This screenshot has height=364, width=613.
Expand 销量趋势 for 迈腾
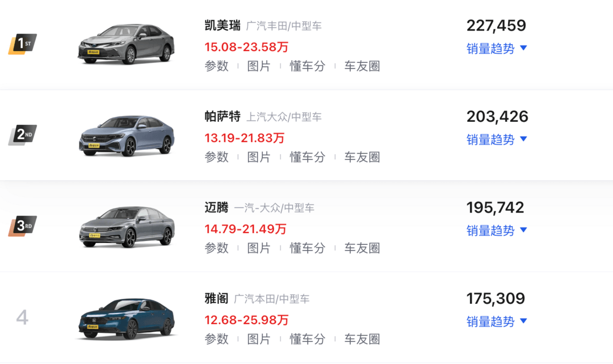click(x=497, y=231)
